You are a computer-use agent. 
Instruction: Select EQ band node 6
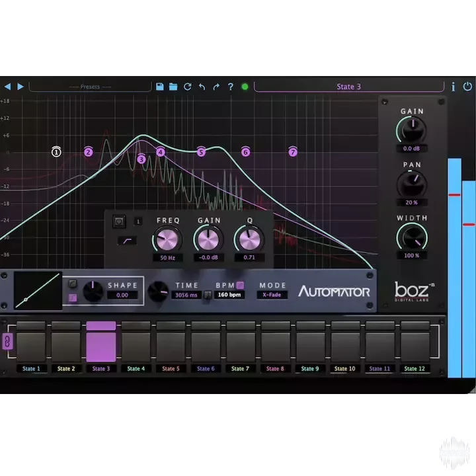pyautogui.click(x=245, y=152)
